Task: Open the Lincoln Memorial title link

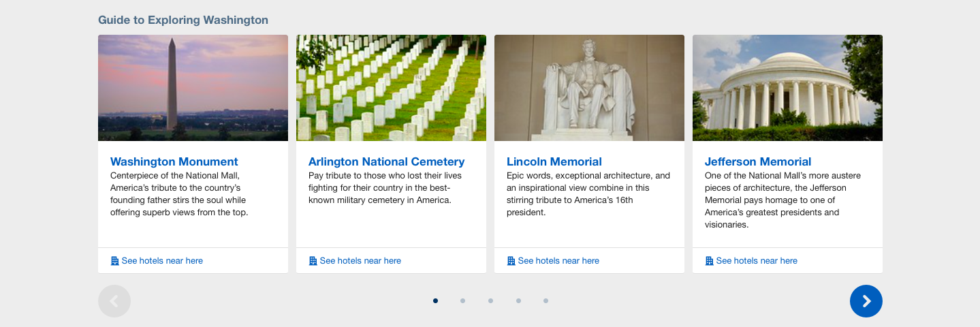Action: [554, 161]
